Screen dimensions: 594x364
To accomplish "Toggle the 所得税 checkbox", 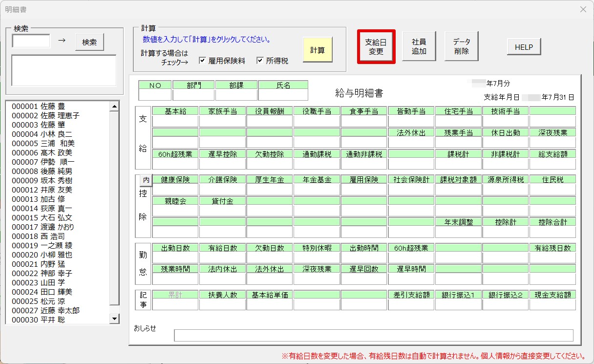I will pyautogui.click(x=260, y=61).
